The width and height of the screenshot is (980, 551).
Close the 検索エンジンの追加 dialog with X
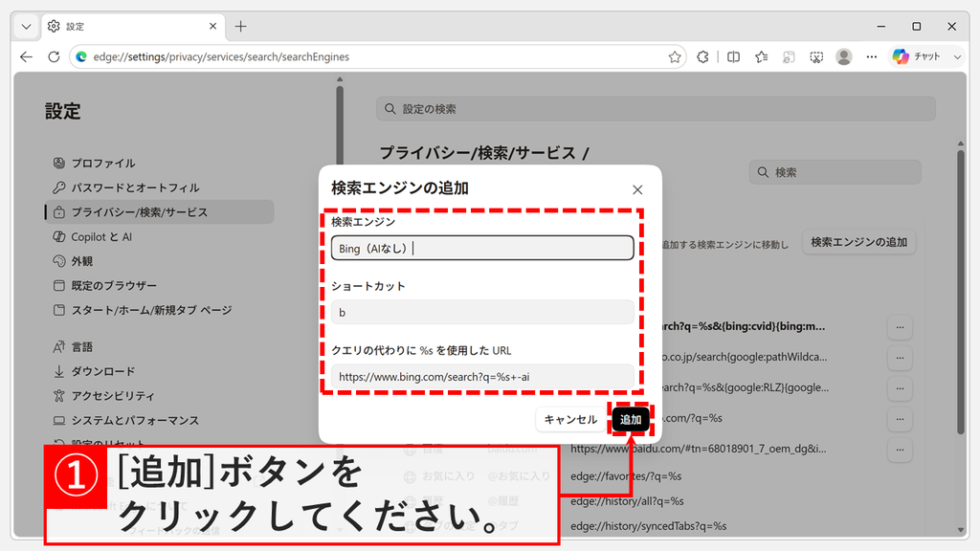636,189
